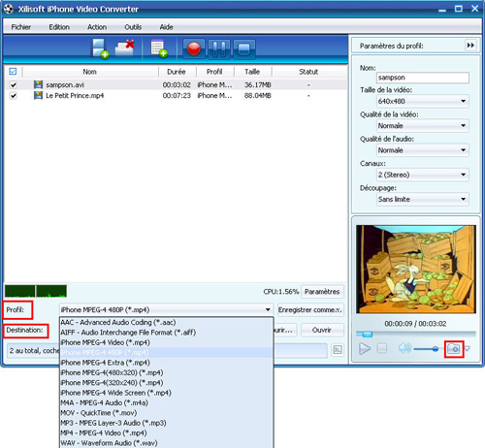This screenshot has height=448, width=485.
Task: Toggle the select-all checkbox in the list header
Action: [13, 72]
